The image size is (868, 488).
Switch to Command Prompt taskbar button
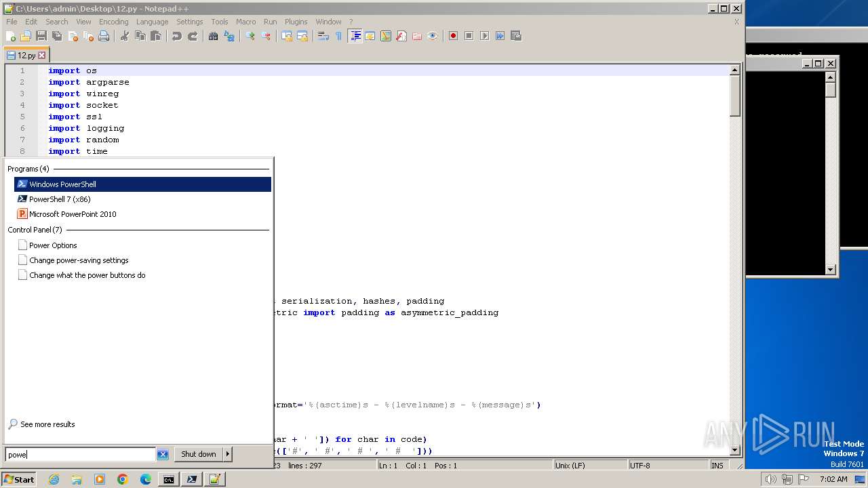[x=168, y=479]
